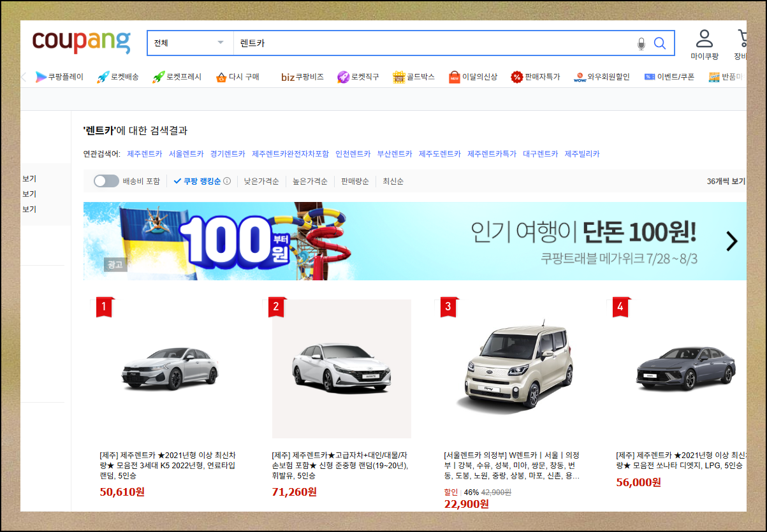The width and height of the screenshot is (767, 532).
Task: Open rank 3 beige Ray car image
Action: click(x=514, y=369)
